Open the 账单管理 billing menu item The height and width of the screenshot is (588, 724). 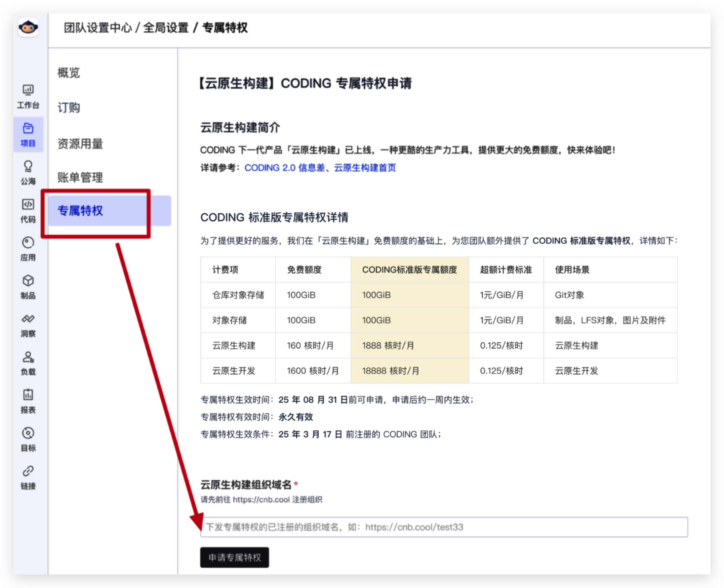click(80, 177)
